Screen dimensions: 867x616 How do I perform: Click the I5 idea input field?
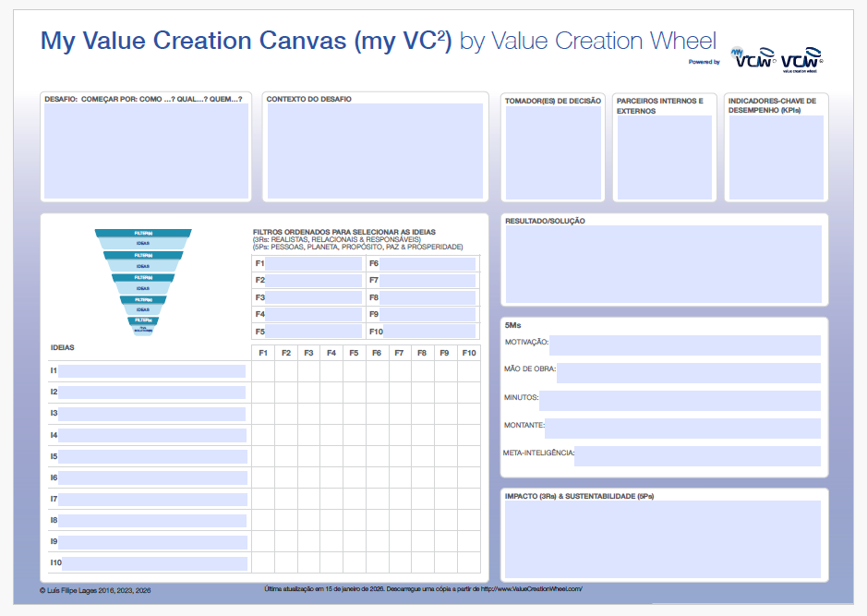point(152,456)
